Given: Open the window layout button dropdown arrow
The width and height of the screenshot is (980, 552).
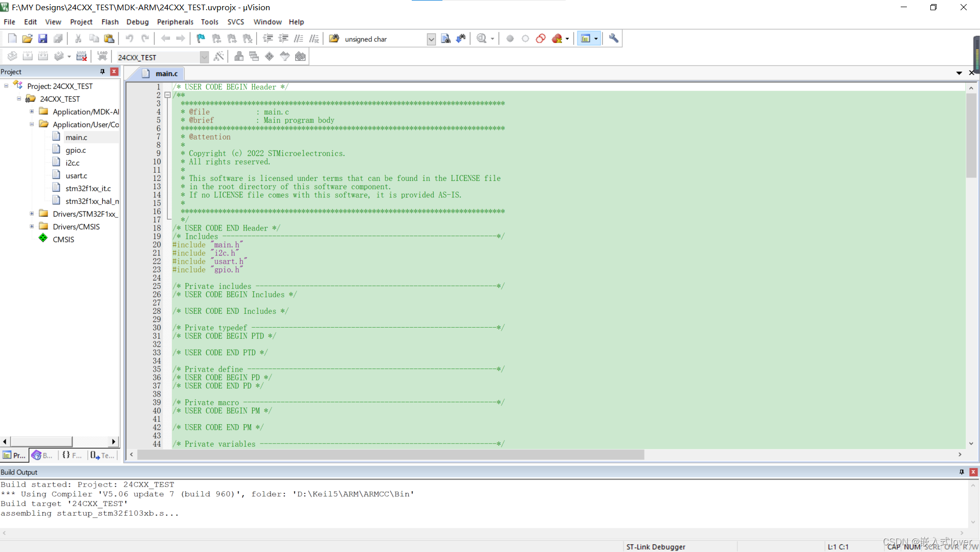Looking at the screenshot, I should 596,39.
